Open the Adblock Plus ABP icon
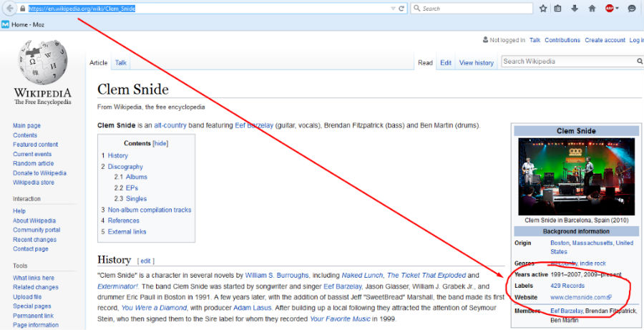The image size is (644, 330). [609, 8]
